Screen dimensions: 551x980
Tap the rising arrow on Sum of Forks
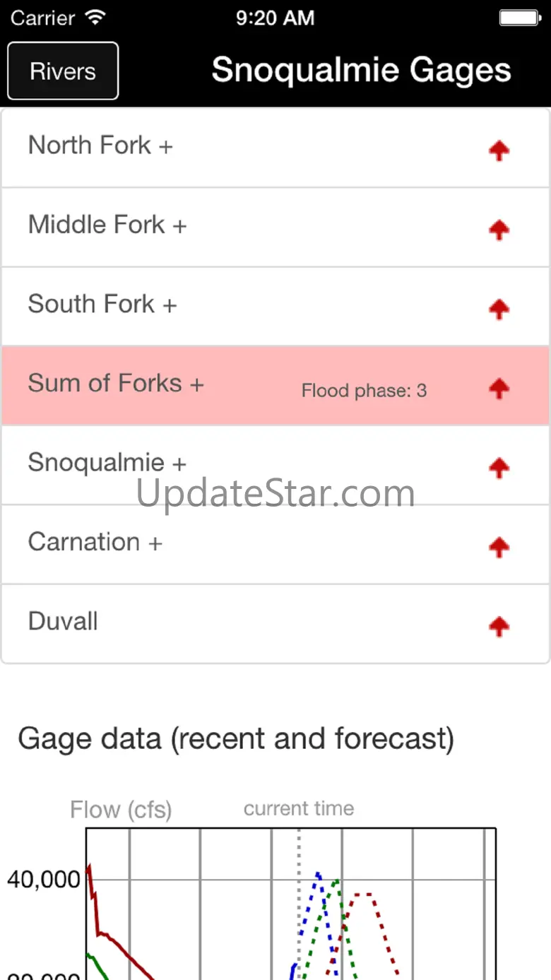(499, 387)
